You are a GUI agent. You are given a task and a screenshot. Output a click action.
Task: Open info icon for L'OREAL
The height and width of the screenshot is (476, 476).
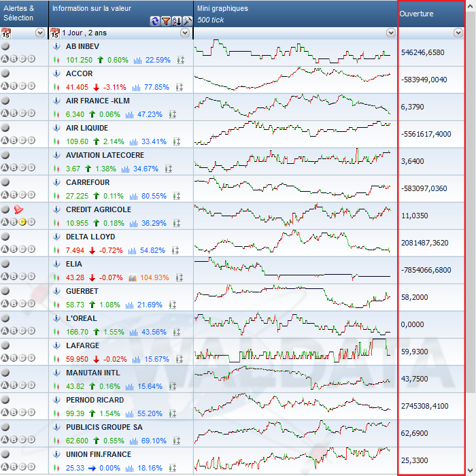click(56, 318)
